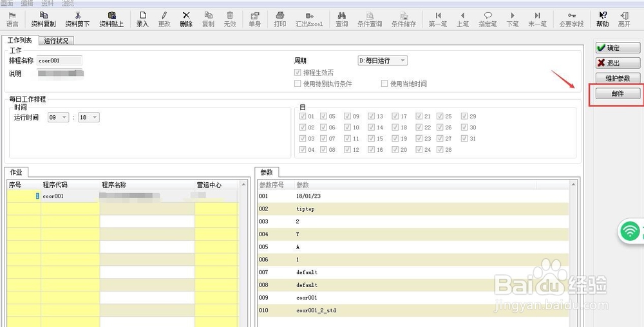Toggle day 28 checkbox

[440, 150]
